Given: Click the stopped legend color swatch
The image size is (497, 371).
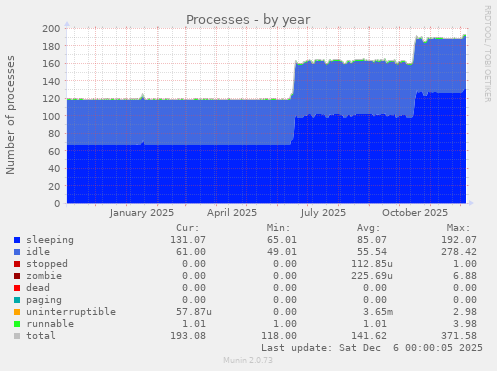Looking at the screenshot, I should (17, 264).
